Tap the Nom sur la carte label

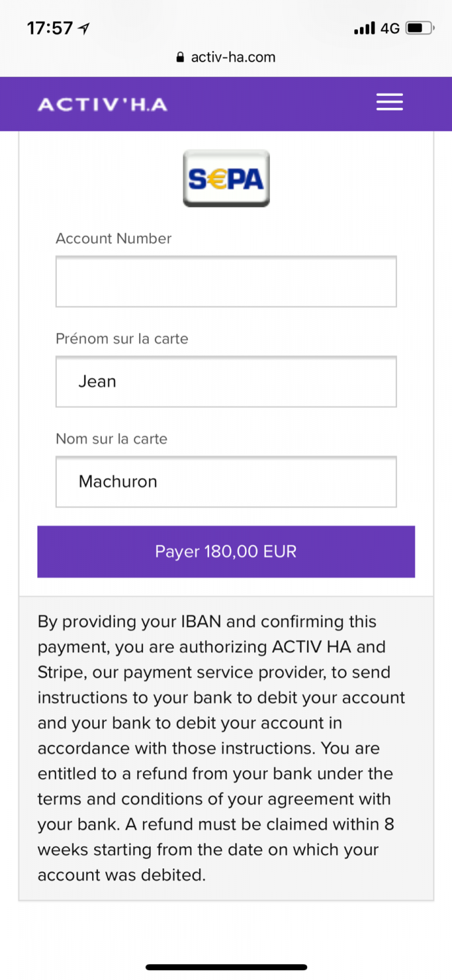pos(112,438)
